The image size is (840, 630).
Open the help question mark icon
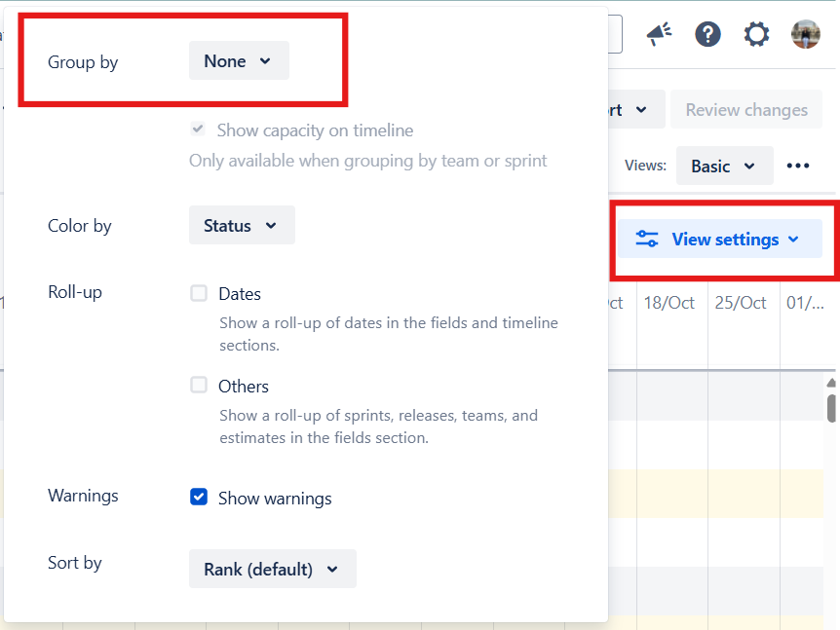707,34
